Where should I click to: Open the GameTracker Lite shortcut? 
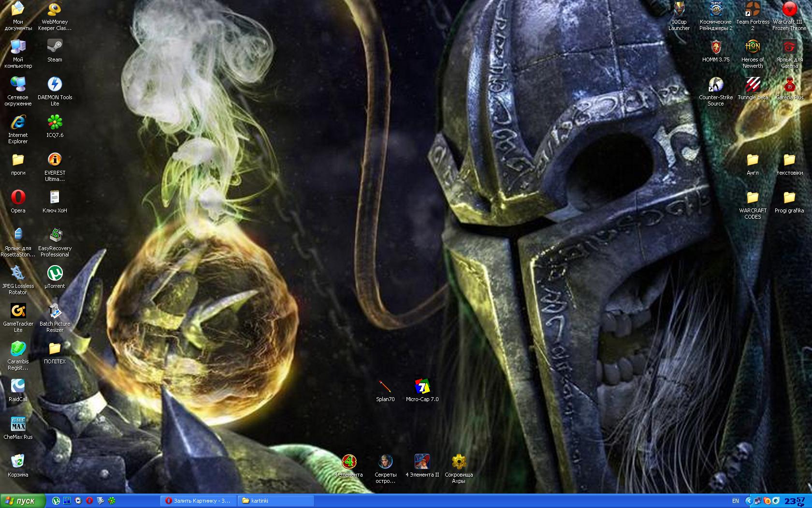18,317
